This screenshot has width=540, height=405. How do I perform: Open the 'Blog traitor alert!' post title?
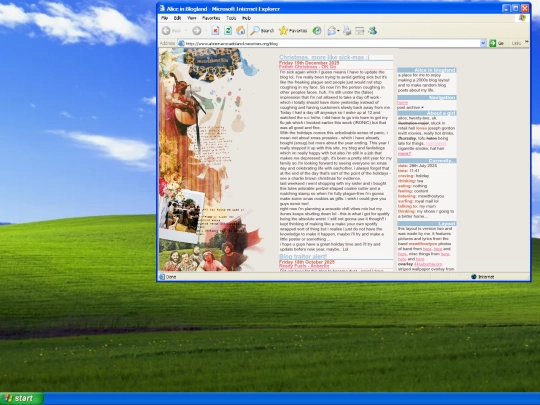tap(303, 256)
